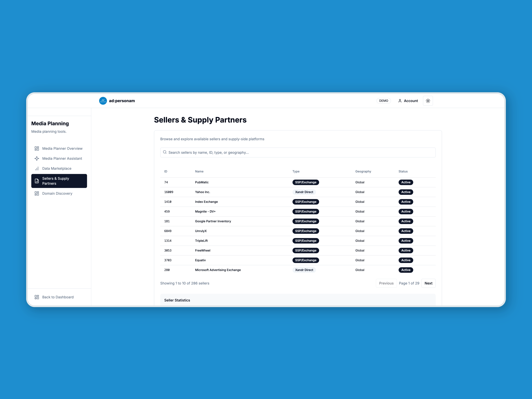Click the ad:personam logo icon

coord(103,101)
